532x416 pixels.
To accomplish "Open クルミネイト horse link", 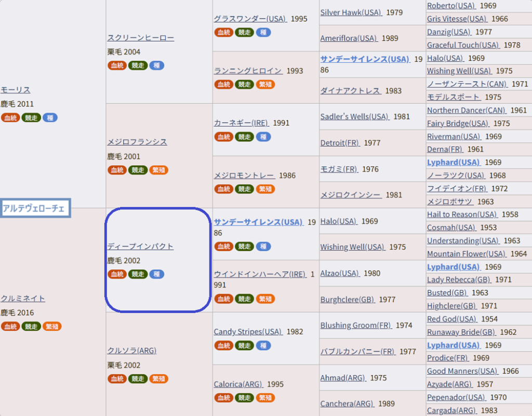I will click(x=23, y=298).
